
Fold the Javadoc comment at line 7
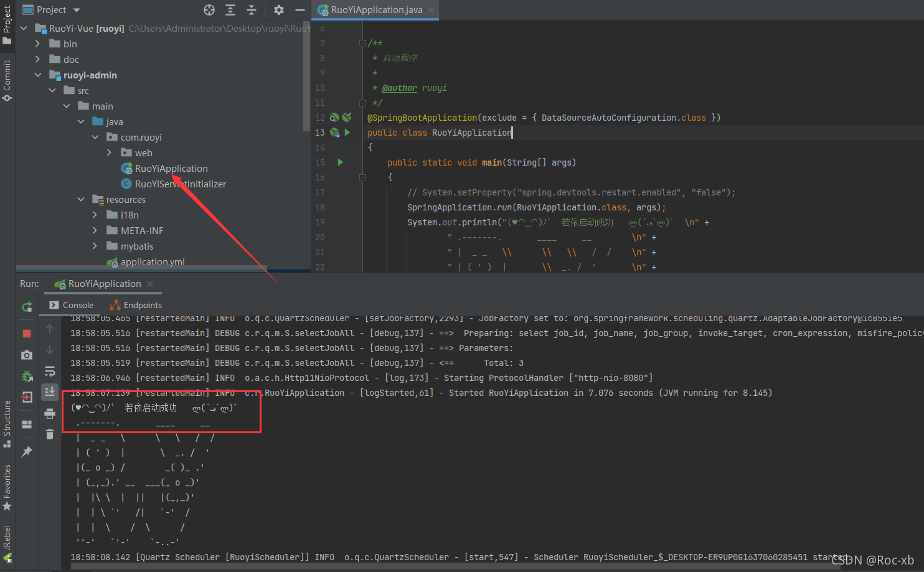[362, 43]
